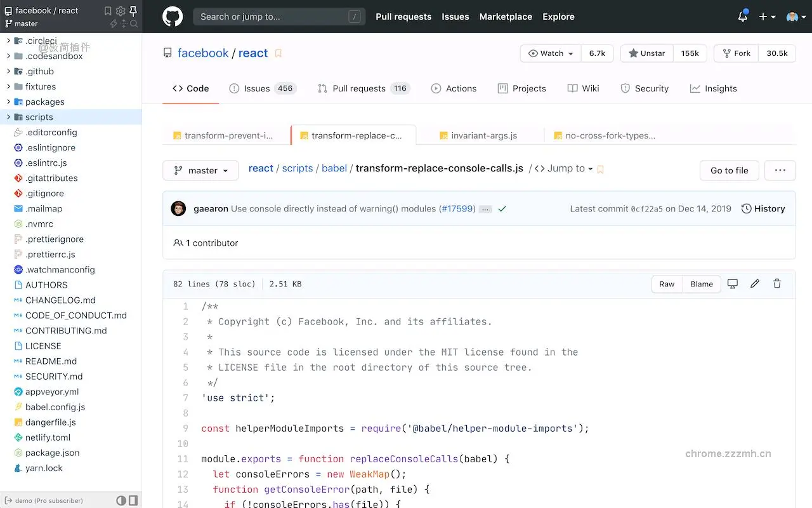Expand the master branch dropdown

click(200, 170)
